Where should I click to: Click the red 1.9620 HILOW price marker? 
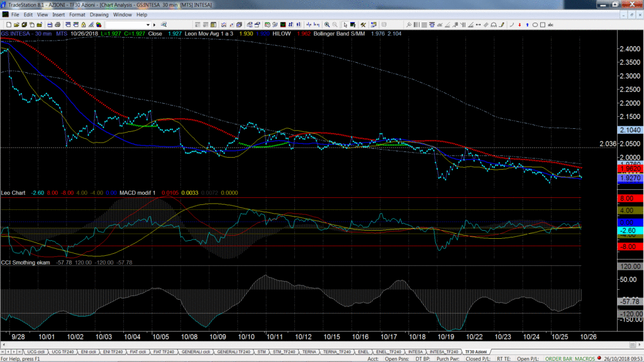pyautogui.click(x=630, y=168)
